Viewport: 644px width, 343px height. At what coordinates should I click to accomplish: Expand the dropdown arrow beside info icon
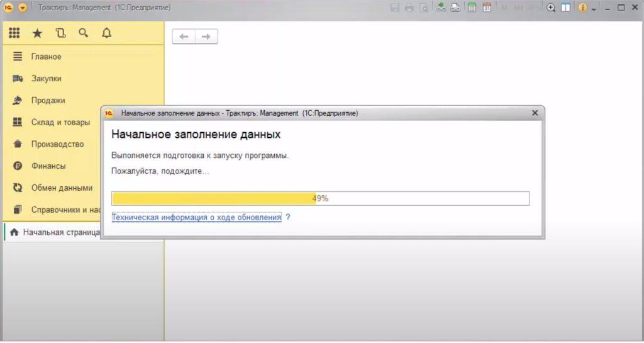pos(594,9)
